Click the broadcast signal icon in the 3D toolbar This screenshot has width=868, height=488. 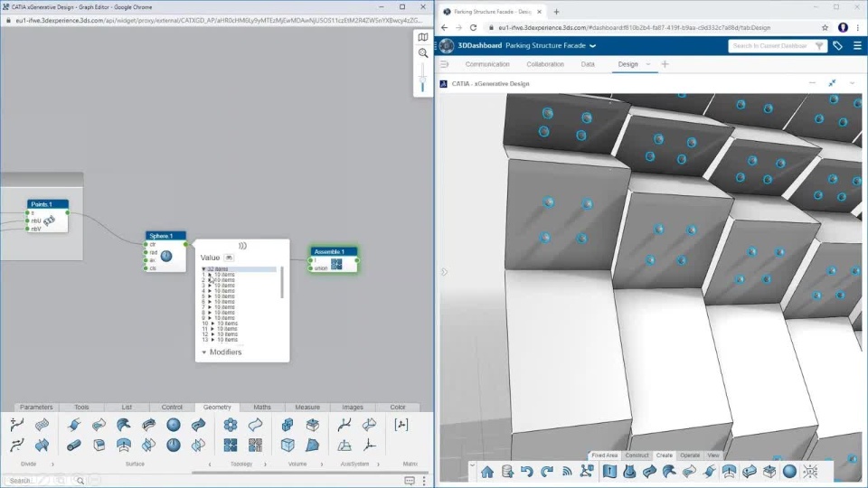click(x=567, y=472)
